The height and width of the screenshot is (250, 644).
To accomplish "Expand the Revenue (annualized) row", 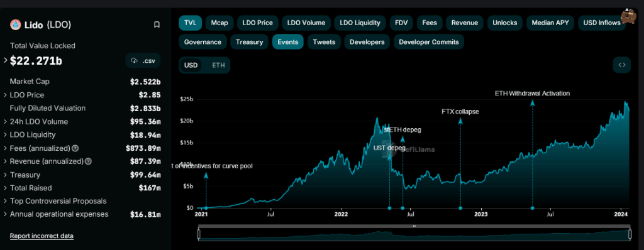I will pos(5,161).
